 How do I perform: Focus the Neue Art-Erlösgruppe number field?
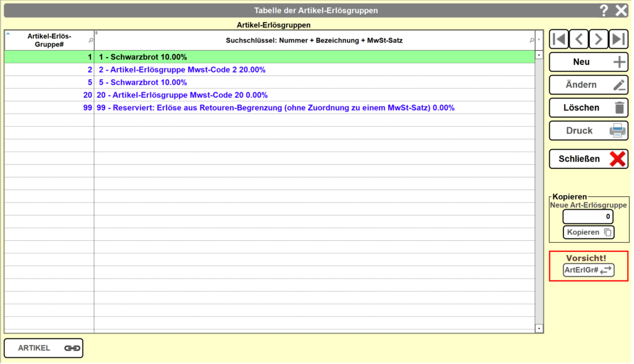point(588,217)
